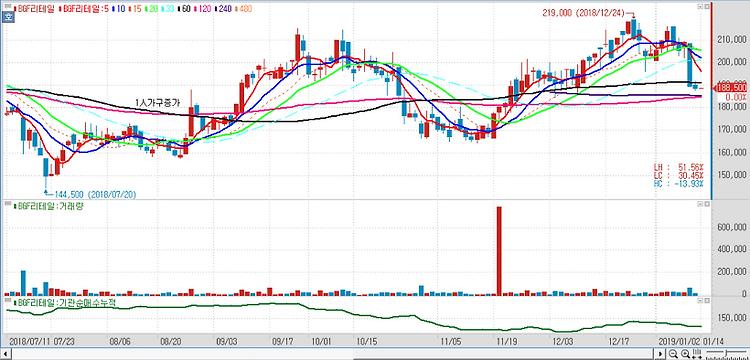The width and height of the screenshot is (750, 360).
Task: Click the zoom out magnifier icon
Action: point(673,354)
